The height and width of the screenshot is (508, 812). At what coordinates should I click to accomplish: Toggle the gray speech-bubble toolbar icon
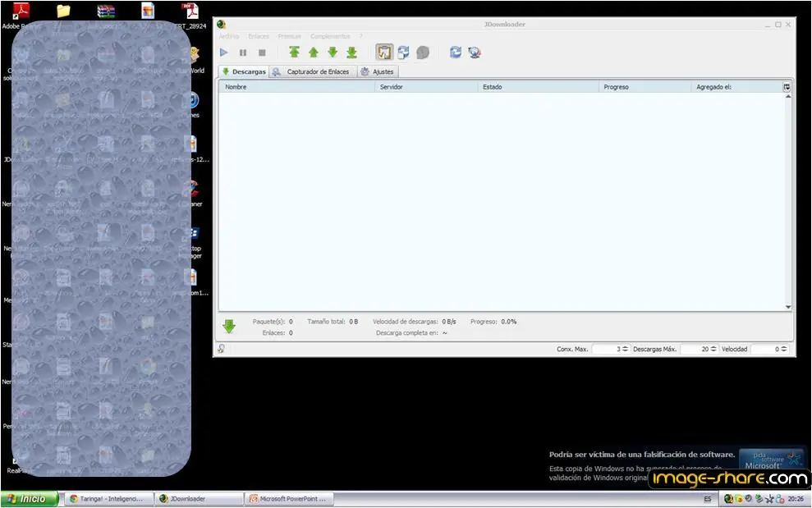click(423, 53)
